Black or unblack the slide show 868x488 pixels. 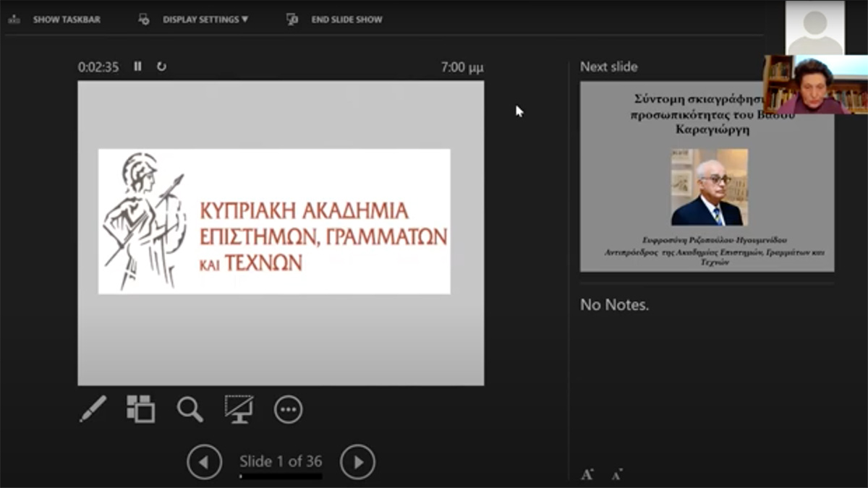click(x=239, y=409)
